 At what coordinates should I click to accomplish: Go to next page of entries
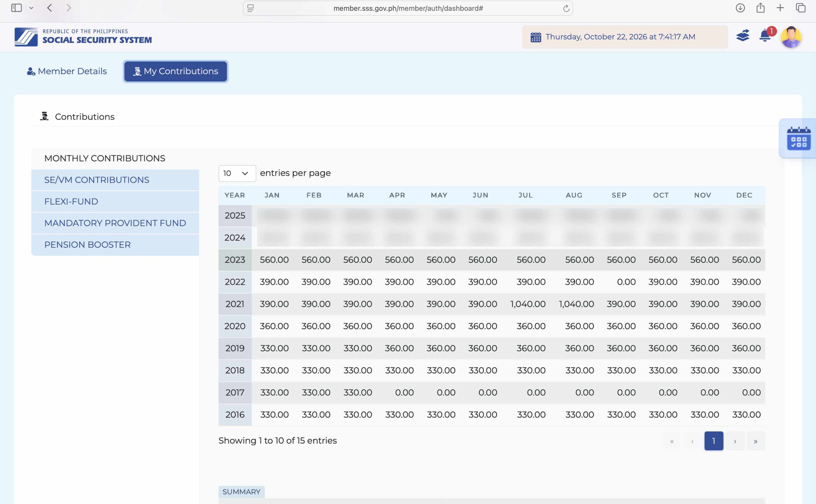(735, 441)
